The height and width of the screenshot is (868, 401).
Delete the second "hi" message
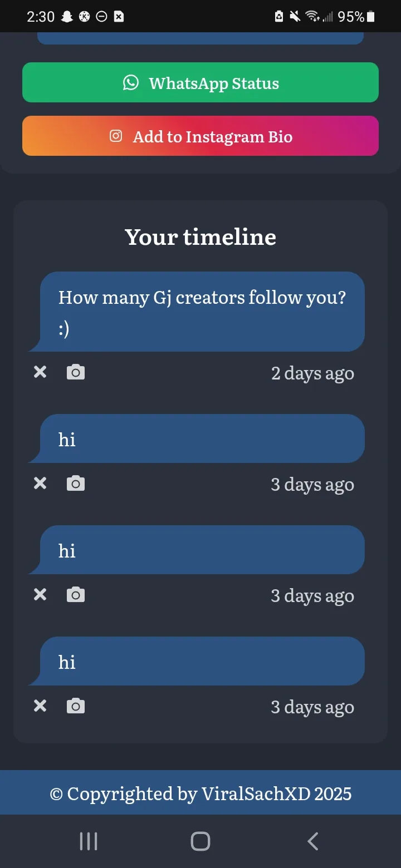tap(40, 595)
